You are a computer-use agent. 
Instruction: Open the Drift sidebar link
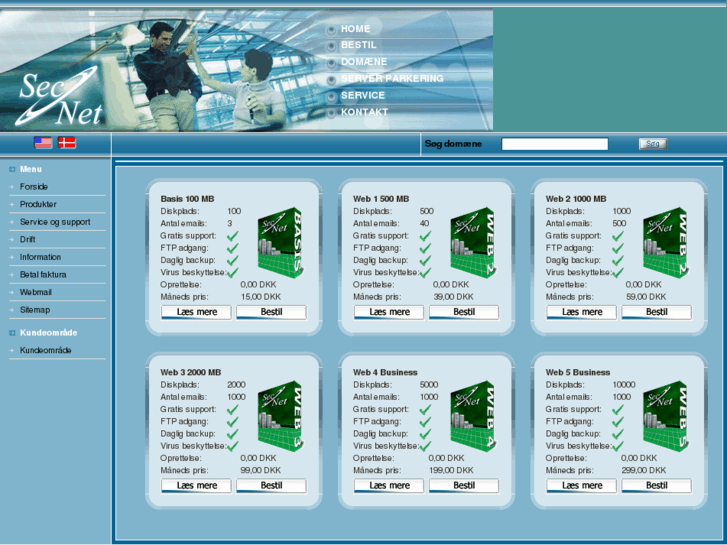pyautogui.click(x=27, y=239)
